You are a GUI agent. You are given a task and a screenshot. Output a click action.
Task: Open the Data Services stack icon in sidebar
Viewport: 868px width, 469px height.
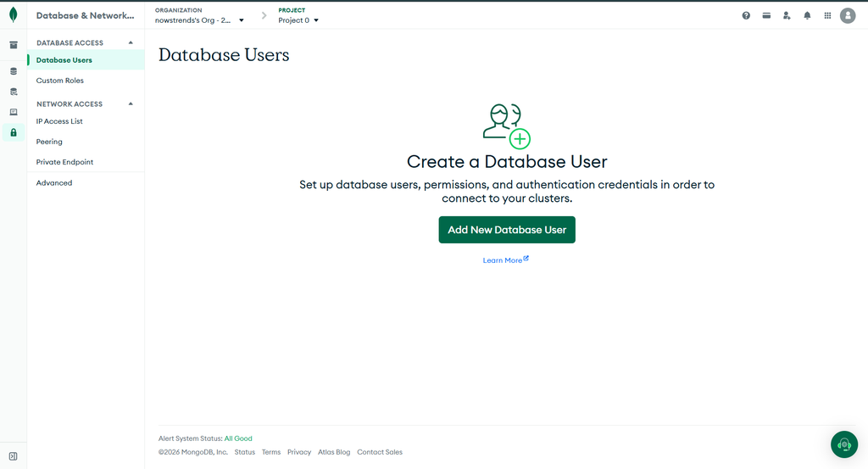click(x=14, y=92)
